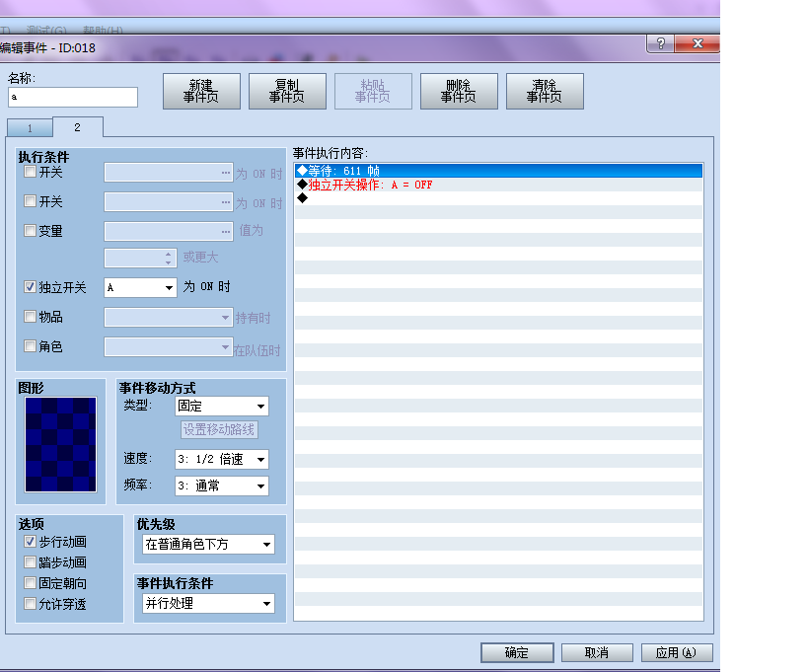Open the 独立开关 A dropdown
Image resolution: width=808 pixels, height=672 pixels.
click(140, 287)
